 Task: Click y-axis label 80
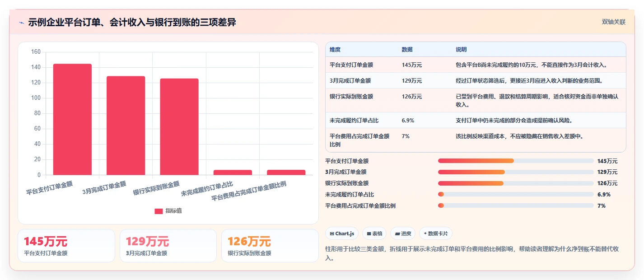pyautogui.click(x=37, y=113)
